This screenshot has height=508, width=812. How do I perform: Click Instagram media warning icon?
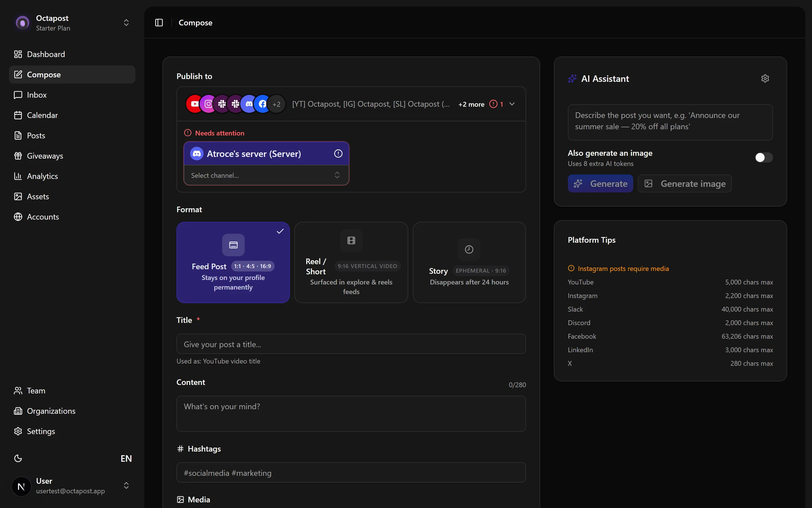[571, 268]
